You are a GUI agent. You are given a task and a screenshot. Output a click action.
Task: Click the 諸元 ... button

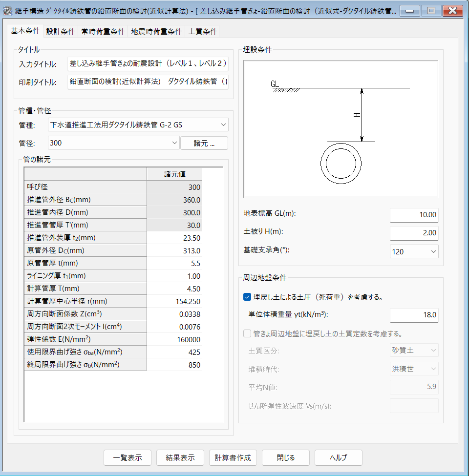[x=204, y=143]
